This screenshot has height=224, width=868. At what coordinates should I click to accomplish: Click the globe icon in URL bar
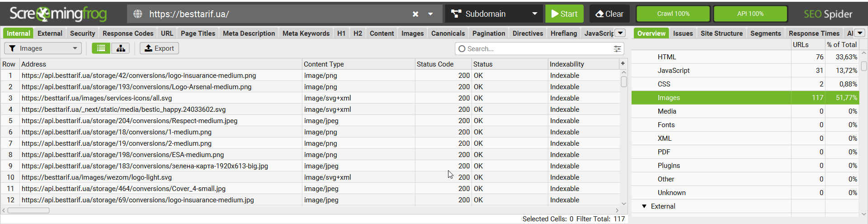[x=138, y=14]
